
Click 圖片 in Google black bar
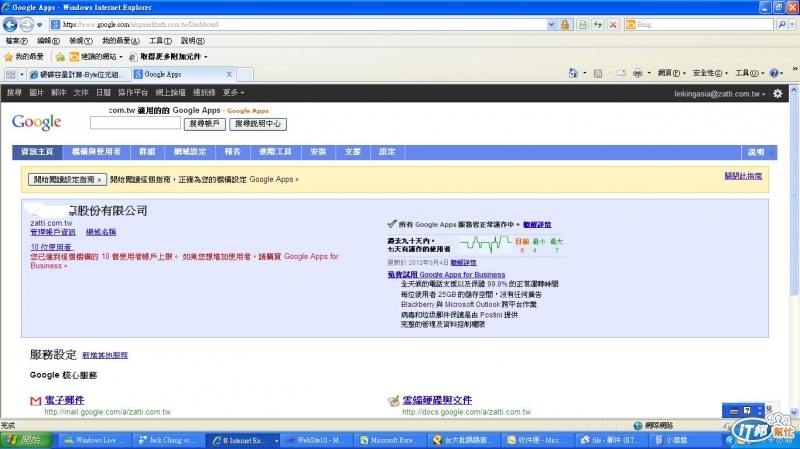36,93
